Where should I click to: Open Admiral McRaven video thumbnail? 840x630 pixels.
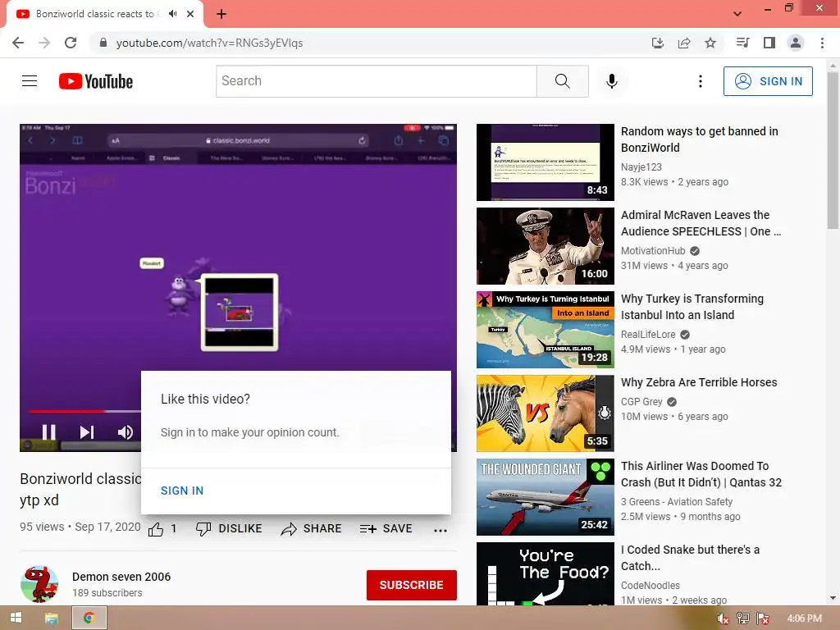click(x=545, y=246)
